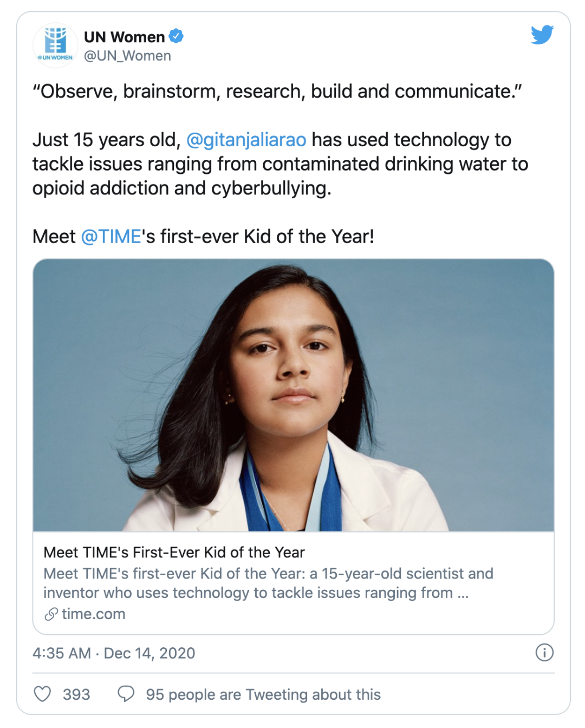Click the chain link icon beside time.com
585x728 pixels.
(51, 614)
